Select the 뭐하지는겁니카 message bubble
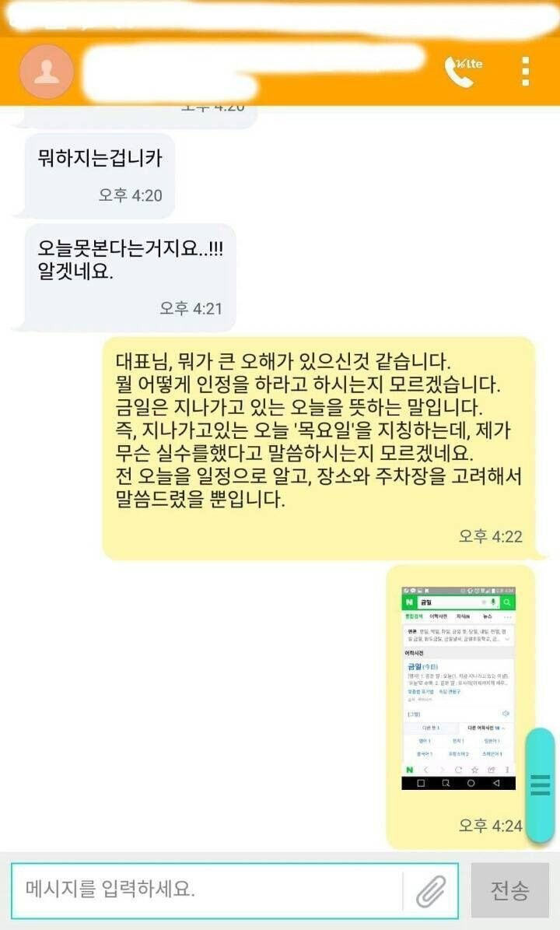The width and height of the screenshot is (560, 930). [x=100, y=176]
